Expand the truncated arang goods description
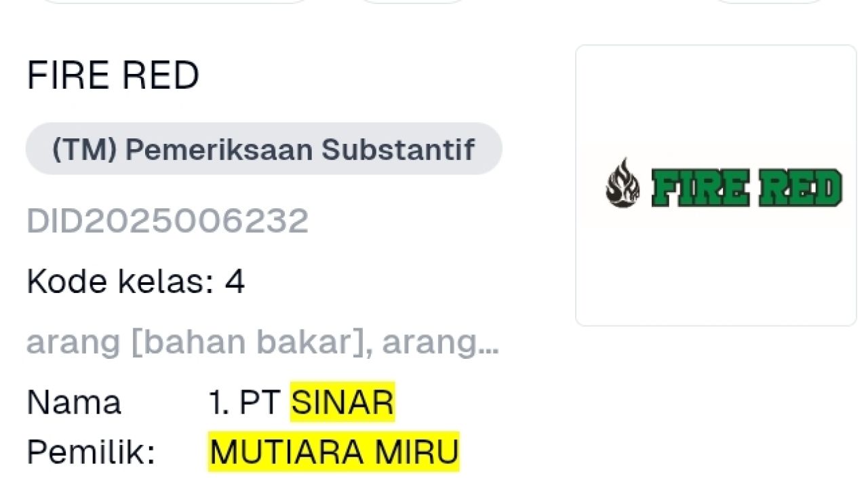868x504 pixels. [262, 343]
